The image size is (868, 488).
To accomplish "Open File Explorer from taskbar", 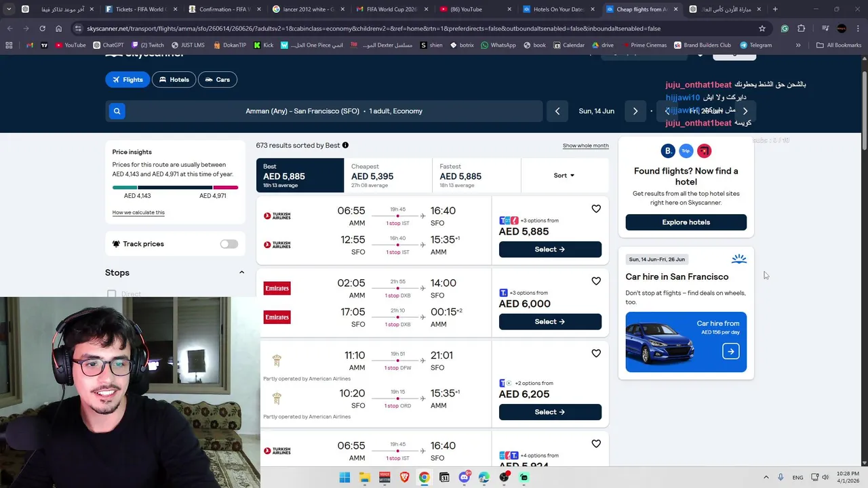I will (x=365, y=477).
